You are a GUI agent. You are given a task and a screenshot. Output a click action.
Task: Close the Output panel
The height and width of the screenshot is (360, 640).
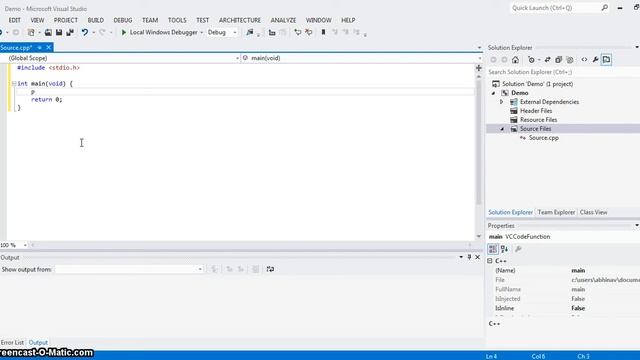pos(478,257)
